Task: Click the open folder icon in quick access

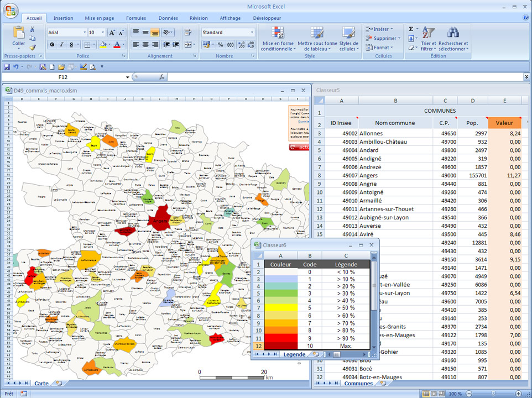Action: [x=61, y=67]
